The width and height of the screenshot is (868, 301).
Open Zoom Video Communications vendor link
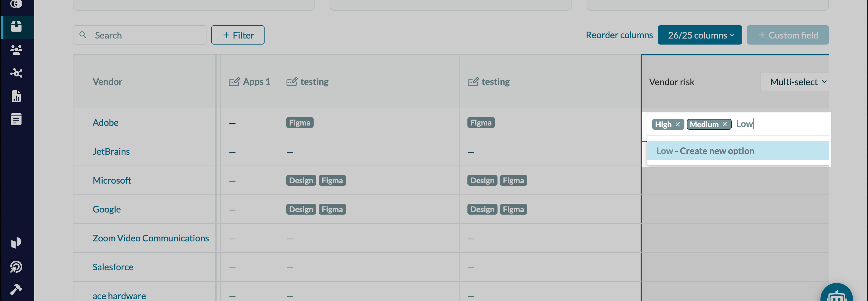(150, 238)
